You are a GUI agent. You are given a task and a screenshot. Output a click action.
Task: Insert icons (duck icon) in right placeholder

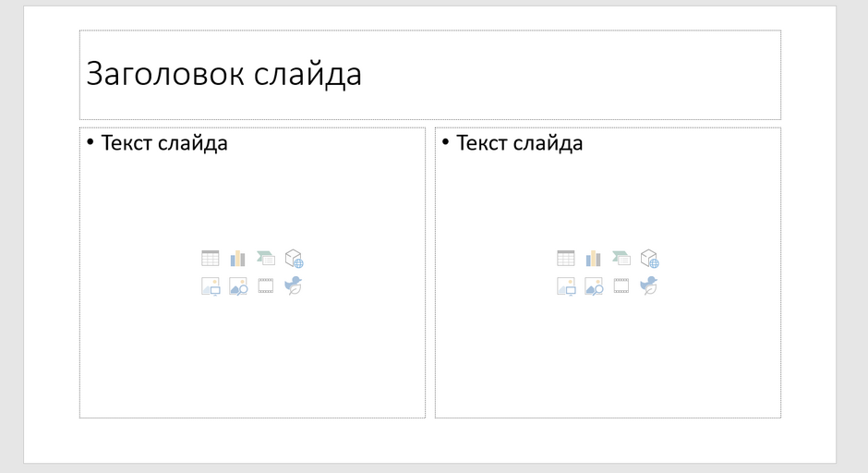(x=649, y=285)
